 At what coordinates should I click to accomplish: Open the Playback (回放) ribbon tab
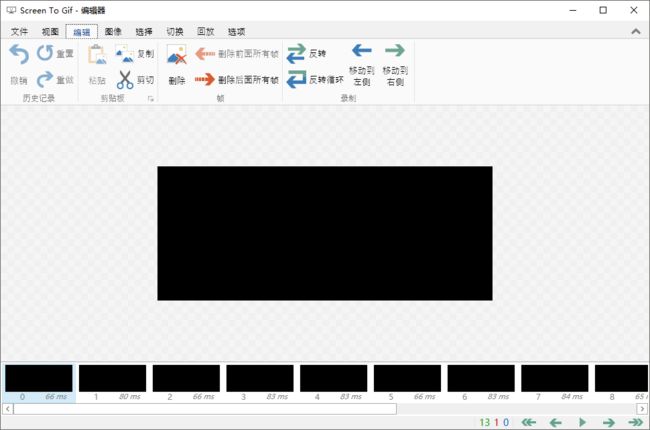point(206,32)
